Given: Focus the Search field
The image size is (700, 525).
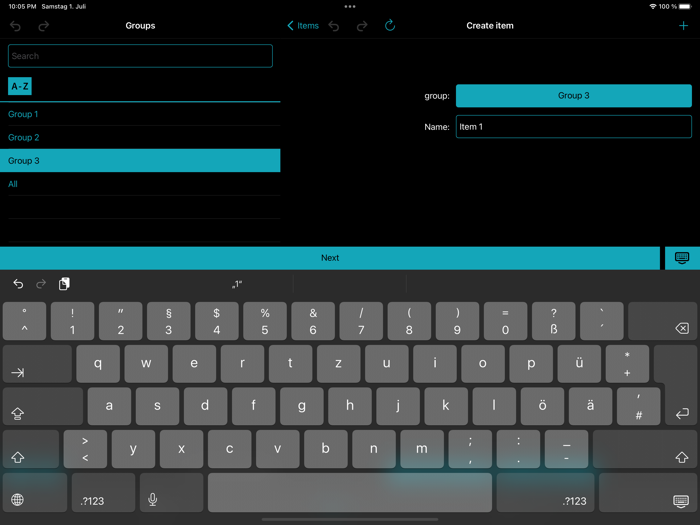Looking at the screenshot, I should point(140,56).
